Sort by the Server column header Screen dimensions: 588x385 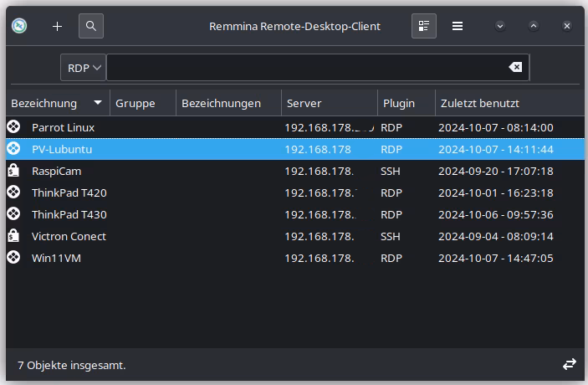(330, 103)
